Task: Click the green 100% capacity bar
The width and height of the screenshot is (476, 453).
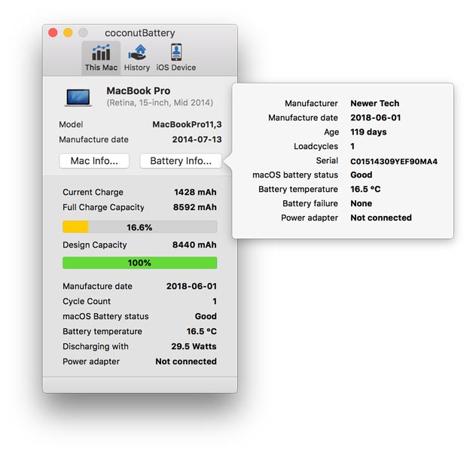Action: click(x=139, y=263)
